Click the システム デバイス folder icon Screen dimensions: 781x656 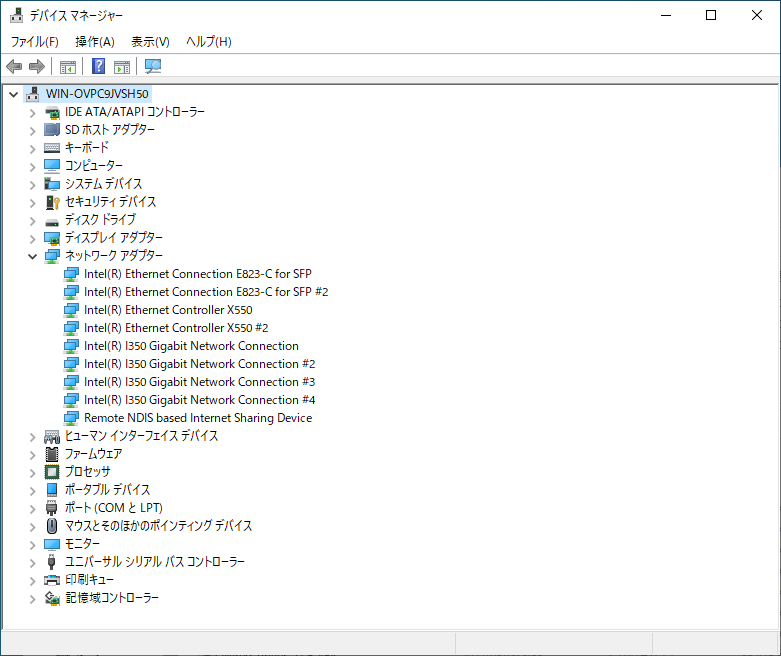pyautogui.click(x=52, y=184)
